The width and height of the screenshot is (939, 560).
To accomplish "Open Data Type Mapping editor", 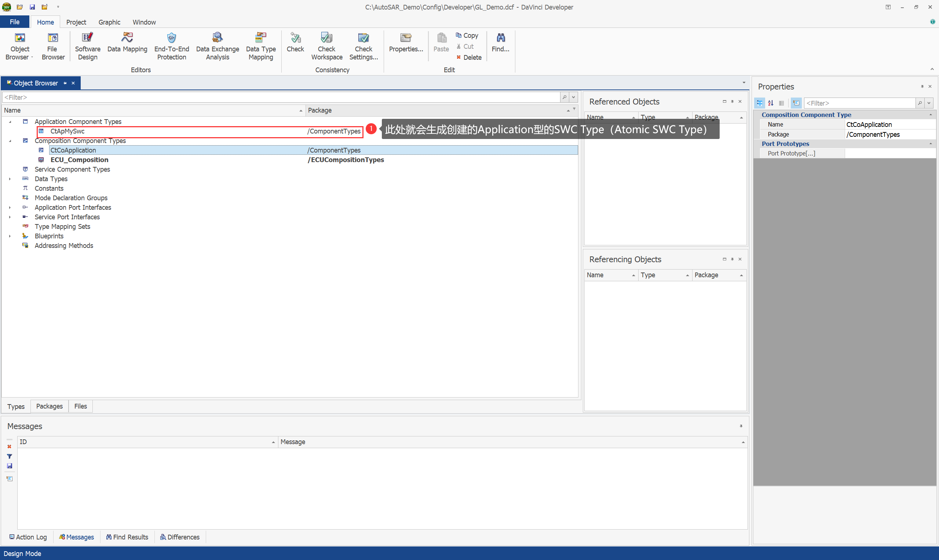I will [260, 46].
